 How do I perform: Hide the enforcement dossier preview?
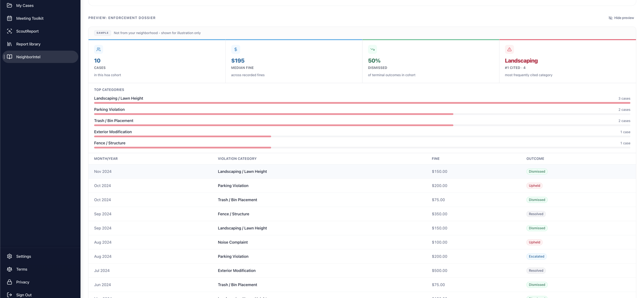coord(621,18)
